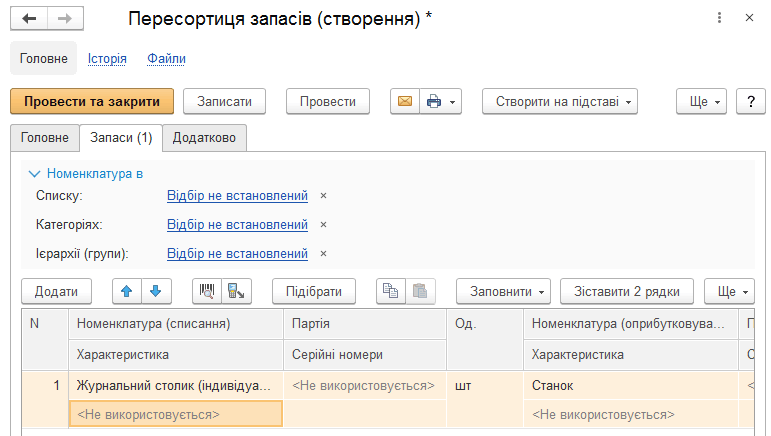This screenshot has height=436, width=771.
Task: Open Категоріях filter link Відбір не встановлений
Action: (x=237, y=225)
